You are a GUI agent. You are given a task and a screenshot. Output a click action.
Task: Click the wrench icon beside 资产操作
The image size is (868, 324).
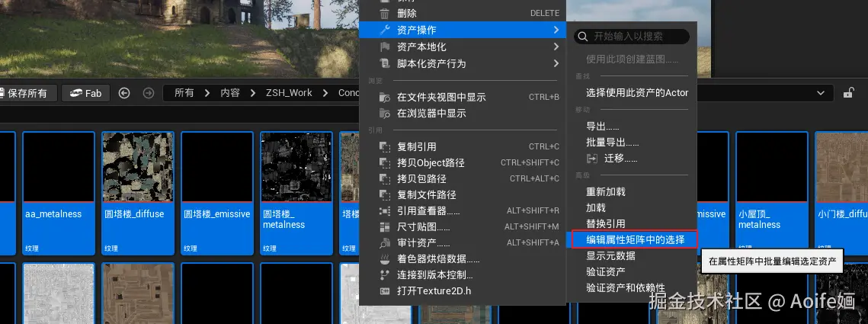[384, 30]
